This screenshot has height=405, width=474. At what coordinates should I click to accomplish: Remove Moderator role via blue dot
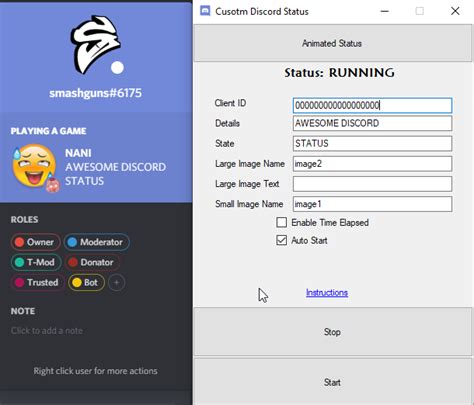72,242
